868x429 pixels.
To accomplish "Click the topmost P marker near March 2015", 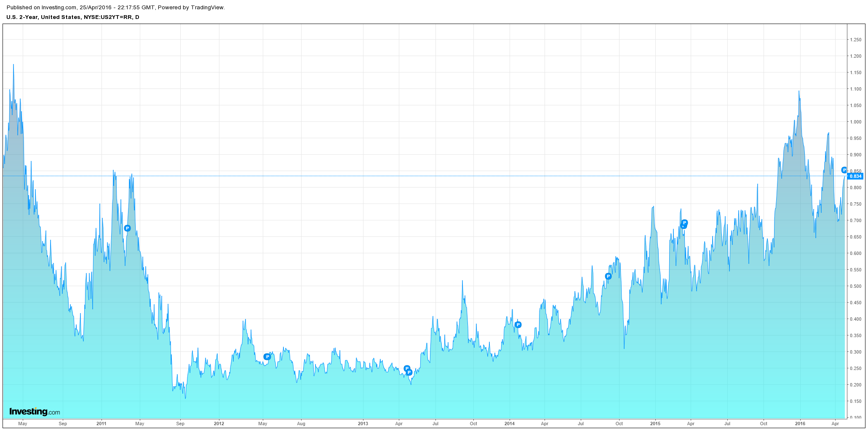I will pyautogui.click(x=684, y=223).
